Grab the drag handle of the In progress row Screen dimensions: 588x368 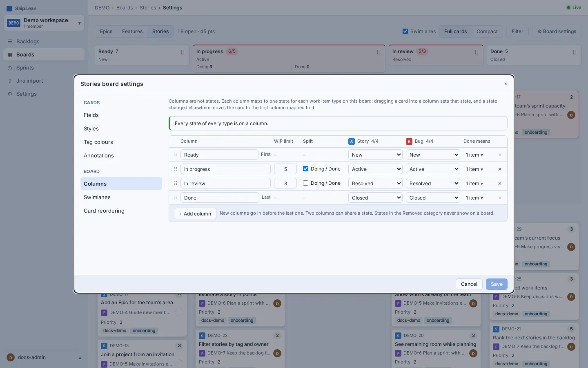coord(176,169)
